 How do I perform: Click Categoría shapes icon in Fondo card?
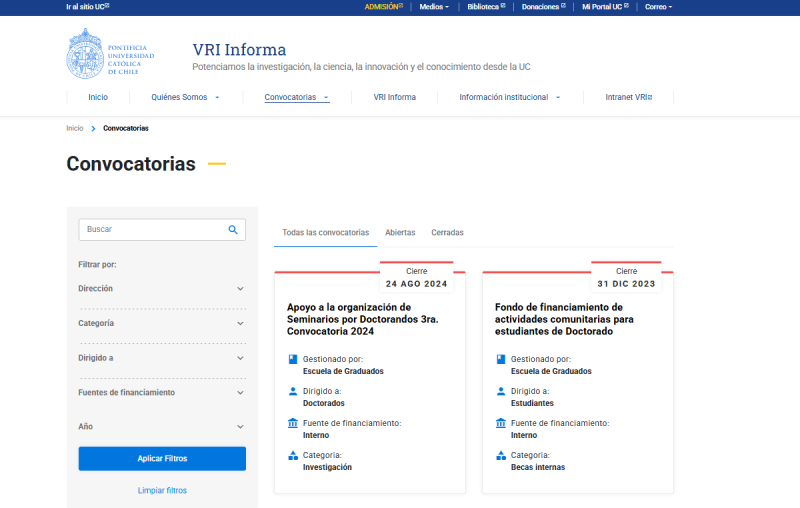coord(501,455)
